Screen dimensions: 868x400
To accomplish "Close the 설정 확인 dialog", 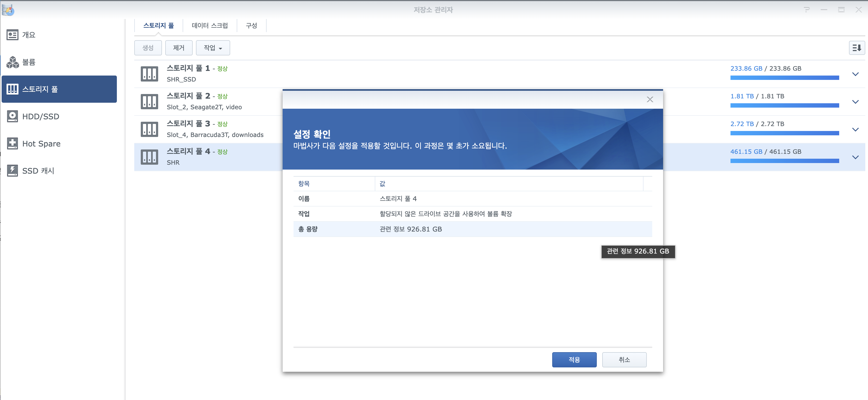I will tap(650, 99).
